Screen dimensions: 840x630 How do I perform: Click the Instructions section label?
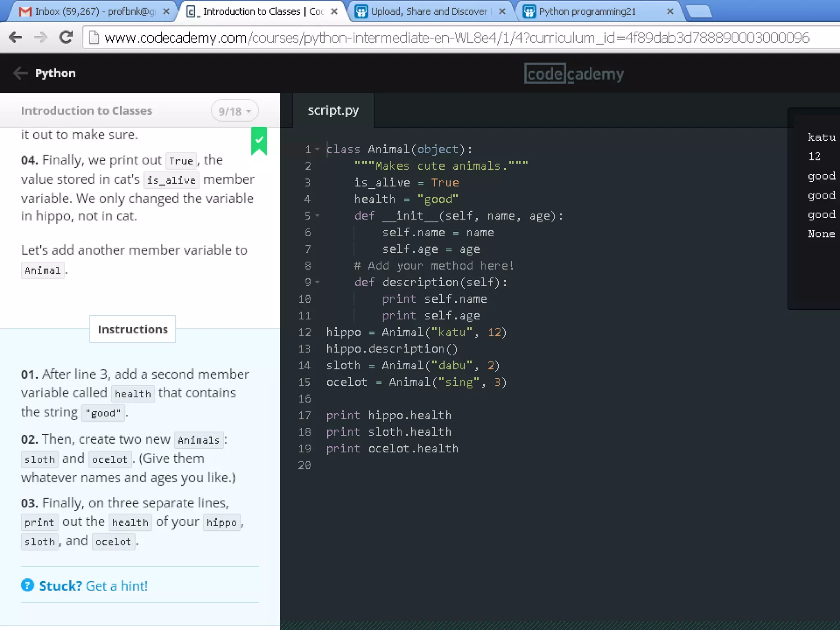[132, 329]
